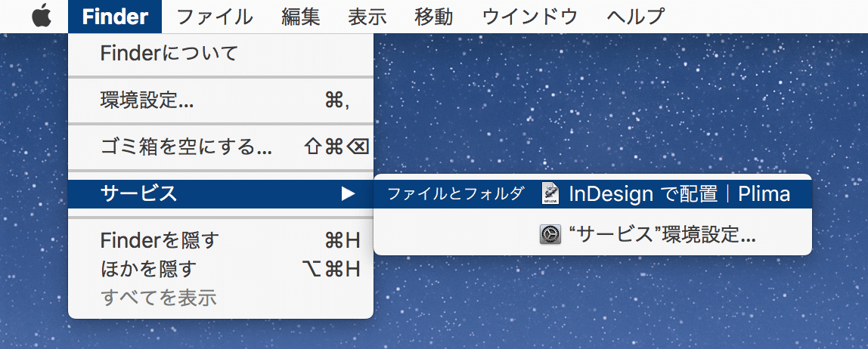
Task: Run InDesign で配置|Plima service
Action: tap(593, 193)
